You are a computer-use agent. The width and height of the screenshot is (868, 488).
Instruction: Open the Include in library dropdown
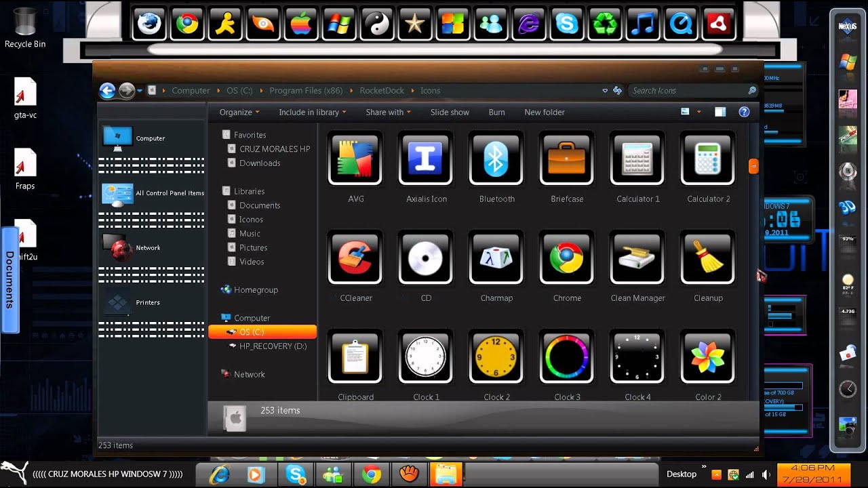click(x=313, y=112)
